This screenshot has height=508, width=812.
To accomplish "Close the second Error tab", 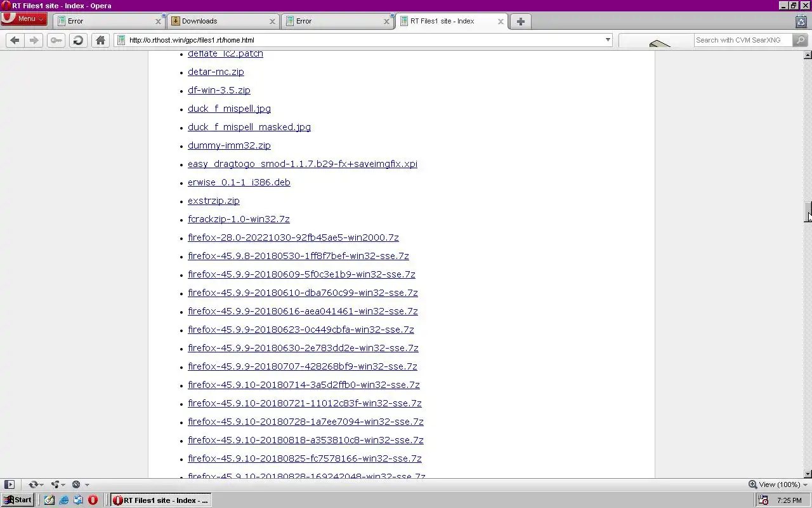I will pos(386,21).
